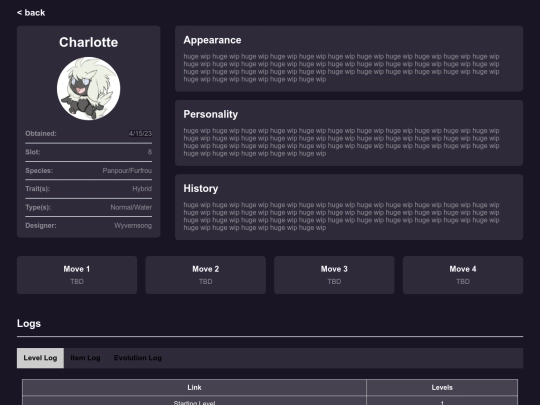This screenshot has width=540, height=405.
Task: Click the Starting Level table cell
Action: tap(194, 402)
